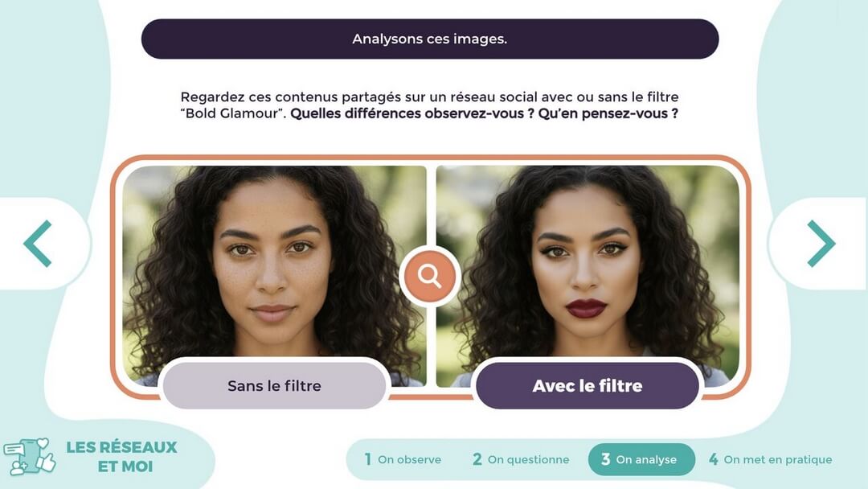Click the question 'Quelles différences observez-vous ?'
This screenshot has height=489, width=868.
(411, 113)
